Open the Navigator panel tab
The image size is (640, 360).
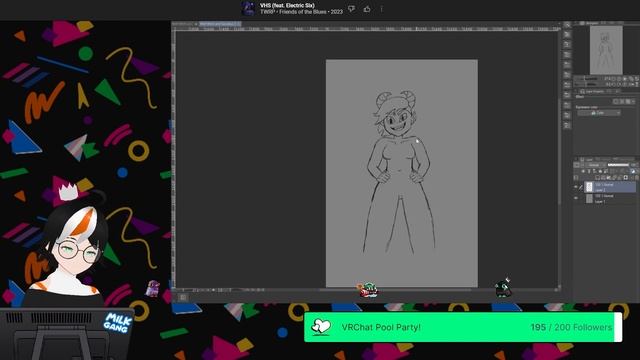click(x=592, y=23)
